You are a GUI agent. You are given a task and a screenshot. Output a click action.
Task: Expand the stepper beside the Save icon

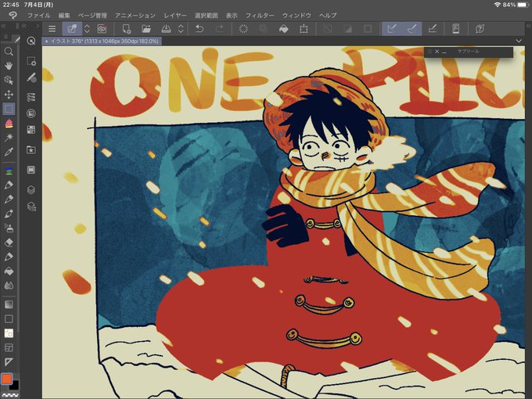pyautogui.click(x=182, y=29)
